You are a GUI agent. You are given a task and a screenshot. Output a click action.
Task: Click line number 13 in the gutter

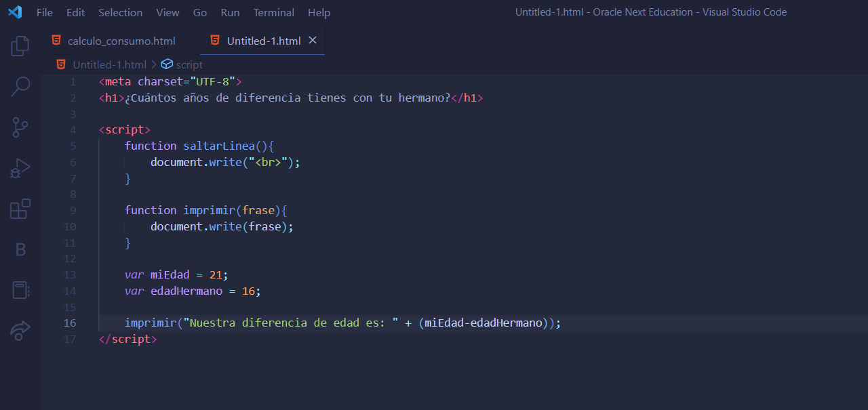coord(70,275)
